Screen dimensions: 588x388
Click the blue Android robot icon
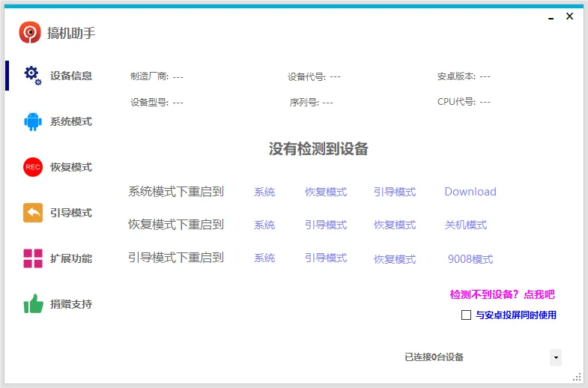click(x=33, y=121)
